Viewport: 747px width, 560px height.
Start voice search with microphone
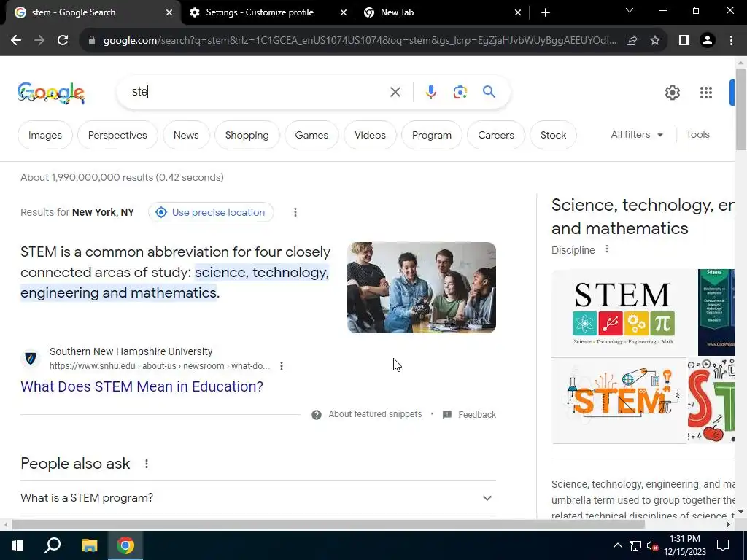tap(431, 92)
